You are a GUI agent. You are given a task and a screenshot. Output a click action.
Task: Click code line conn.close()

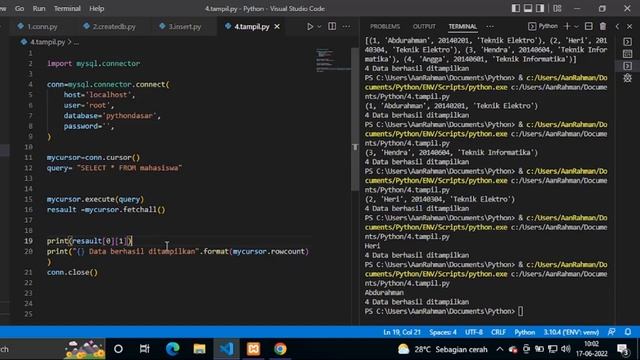[72, 272]
